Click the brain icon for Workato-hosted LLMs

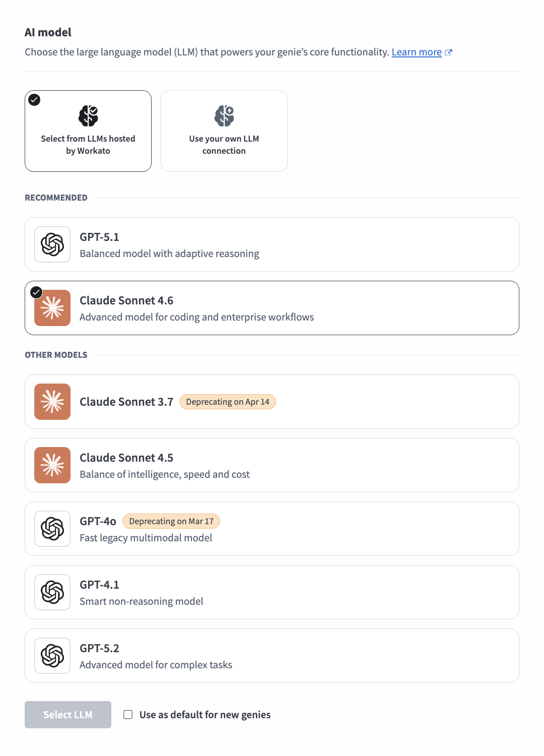pos(88,116)
